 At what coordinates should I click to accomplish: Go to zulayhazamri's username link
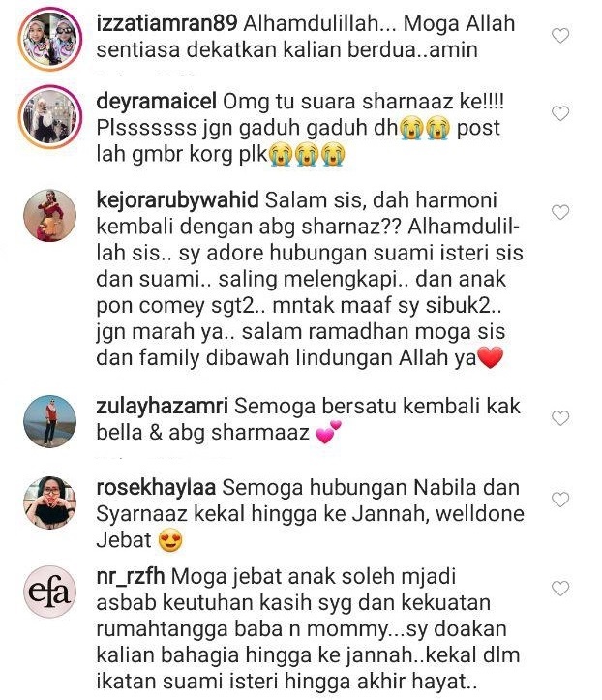[x=162, y=406]
